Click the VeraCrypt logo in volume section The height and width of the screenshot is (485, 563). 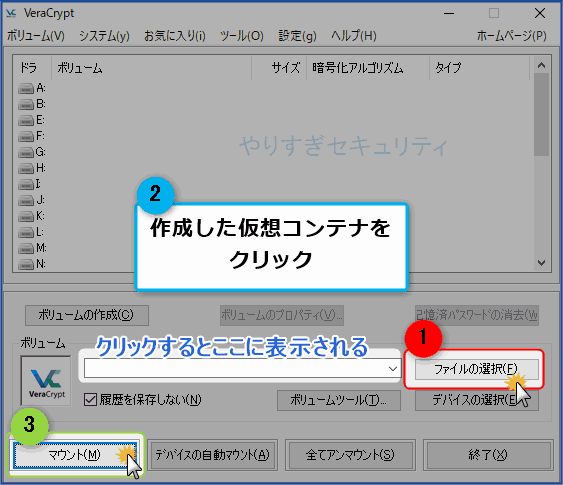tap(46, 381)
